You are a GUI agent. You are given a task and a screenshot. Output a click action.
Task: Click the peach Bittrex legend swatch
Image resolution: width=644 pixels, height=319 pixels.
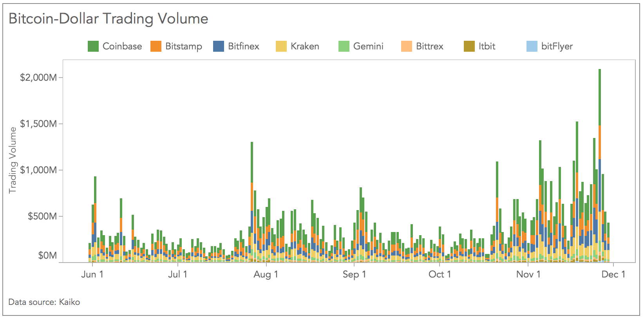click(407, 46)
